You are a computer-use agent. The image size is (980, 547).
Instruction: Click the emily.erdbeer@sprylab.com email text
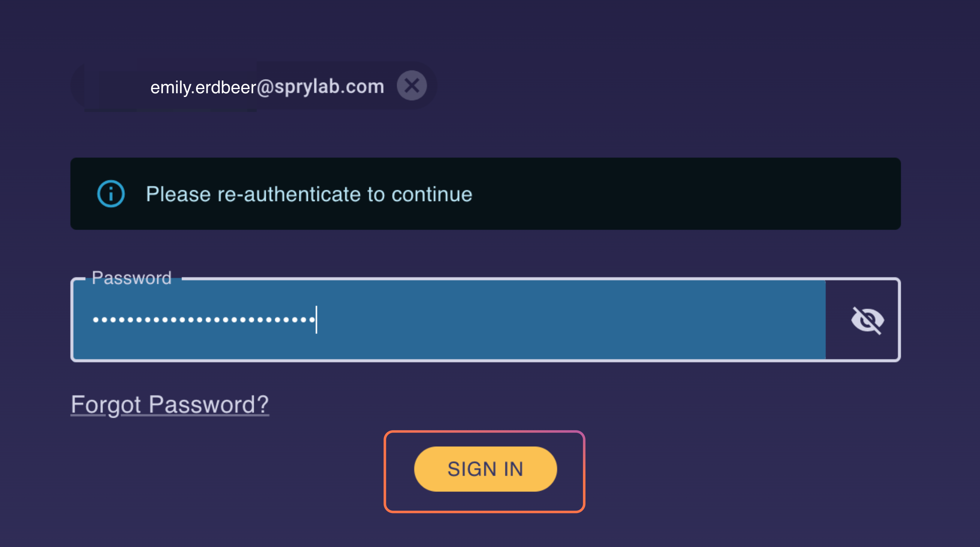[x=267, y=87]
